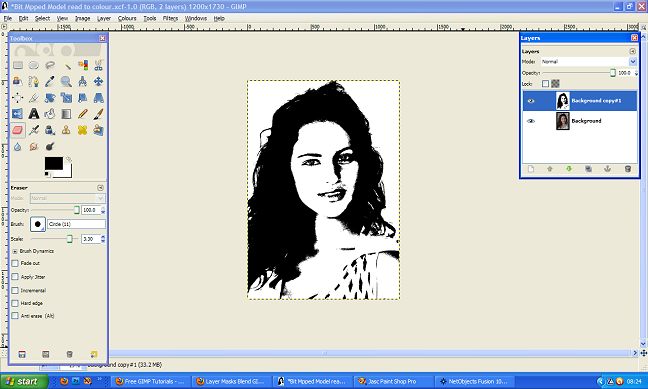Screen dimensions: 648x389
Task: Select the Dodge/Burn tool
Action: coord(50,146)
